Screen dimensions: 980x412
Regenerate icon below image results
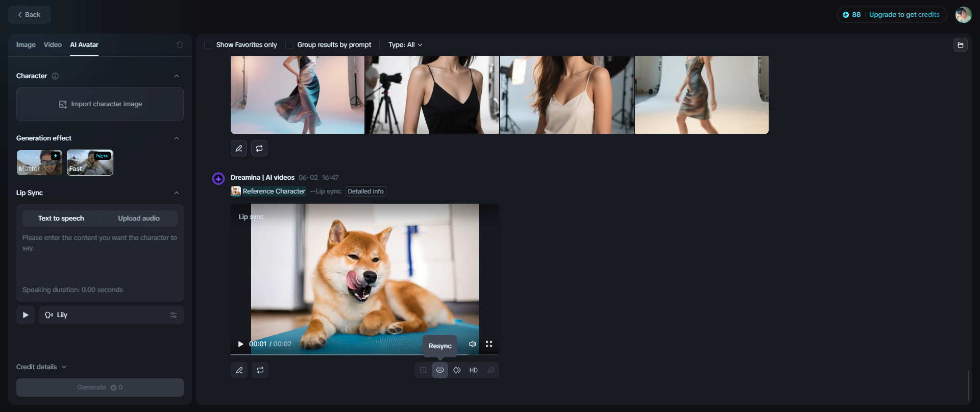(x=259, y=149)
